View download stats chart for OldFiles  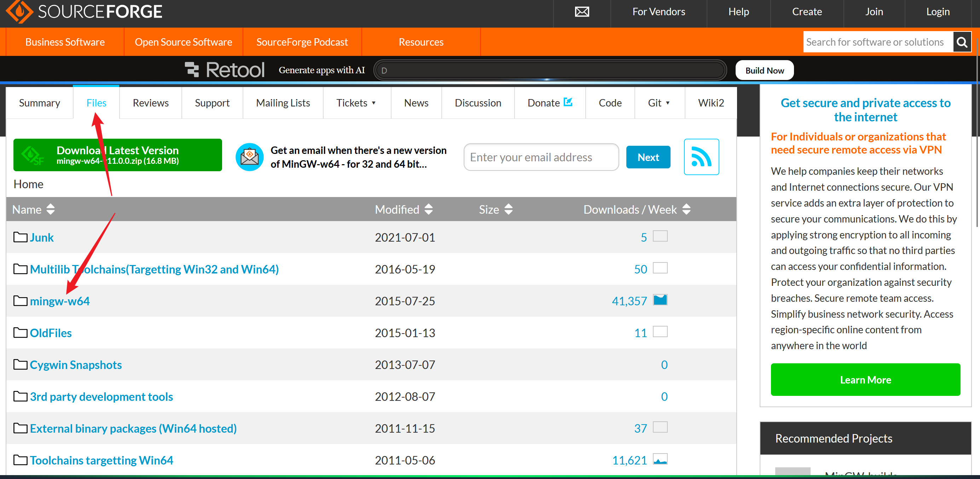coord(660,332)
